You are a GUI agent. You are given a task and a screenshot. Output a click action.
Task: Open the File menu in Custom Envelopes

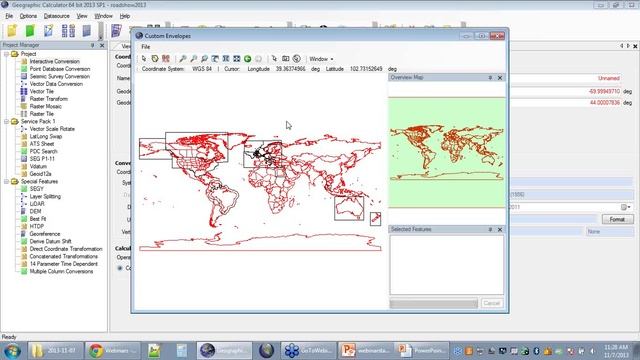click(x=146, y=47)
